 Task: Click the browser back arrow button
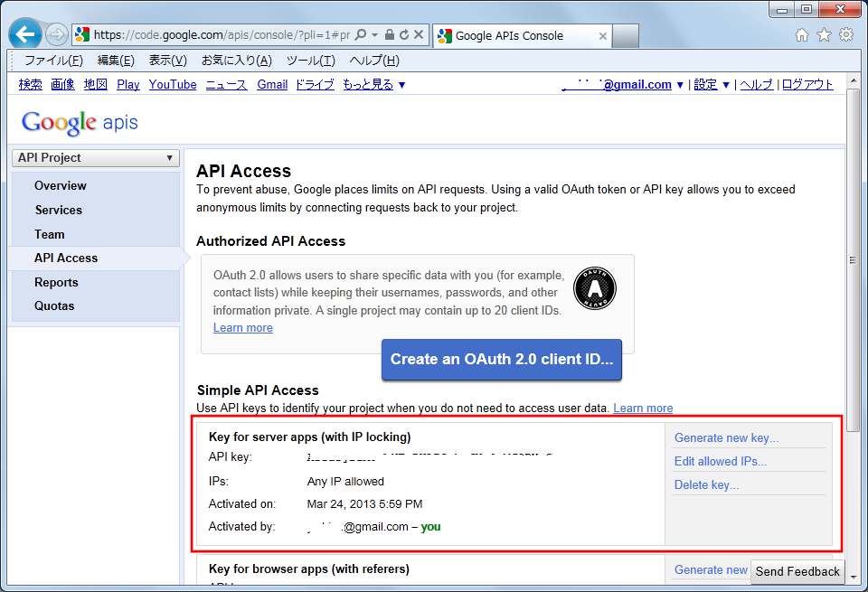pos(25,34)
